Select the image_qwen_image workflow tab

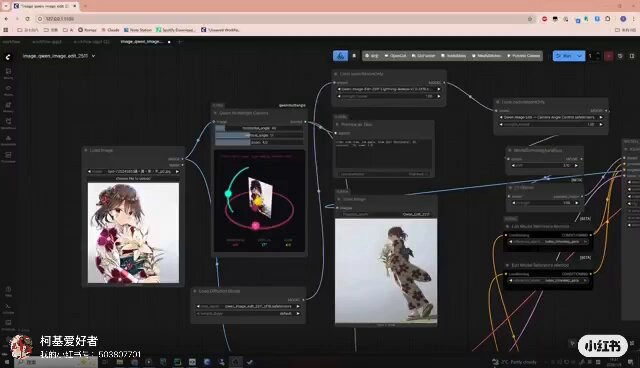tap(142, 42)
